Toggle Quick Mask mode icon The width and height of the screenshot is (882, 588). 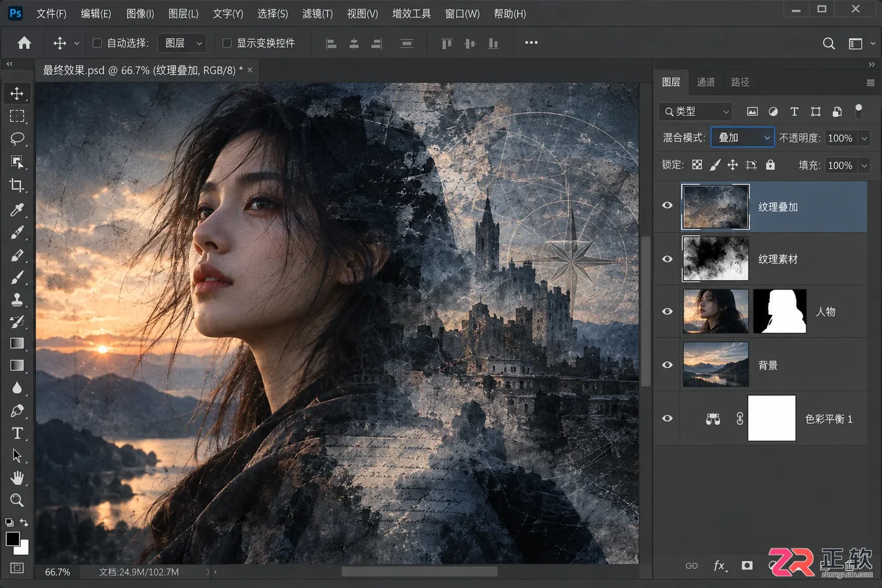(x=17, y=568)
